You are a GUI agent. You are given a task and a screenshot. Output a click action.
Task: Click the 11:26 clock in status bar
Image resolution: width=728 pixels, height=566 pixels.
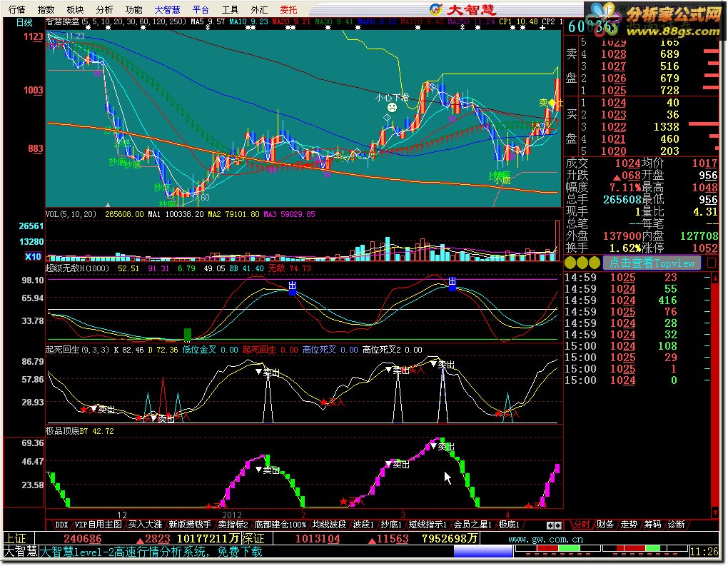coord(704,552)
